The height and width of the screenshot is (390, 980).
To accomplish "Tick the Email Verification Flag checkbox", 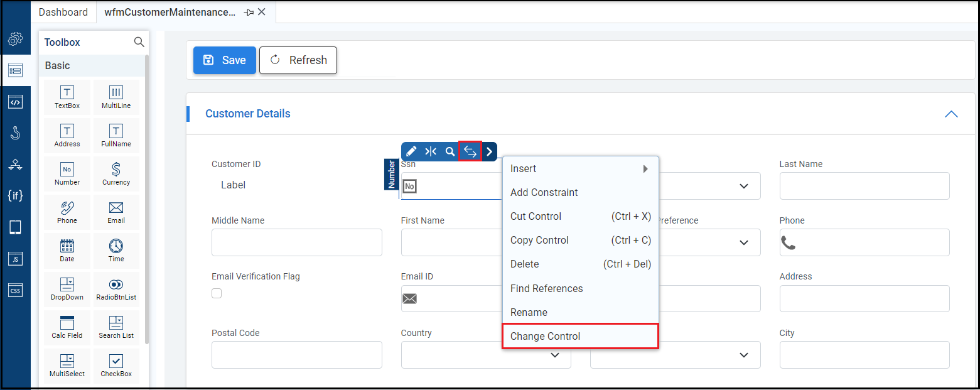I will [217, 293].
